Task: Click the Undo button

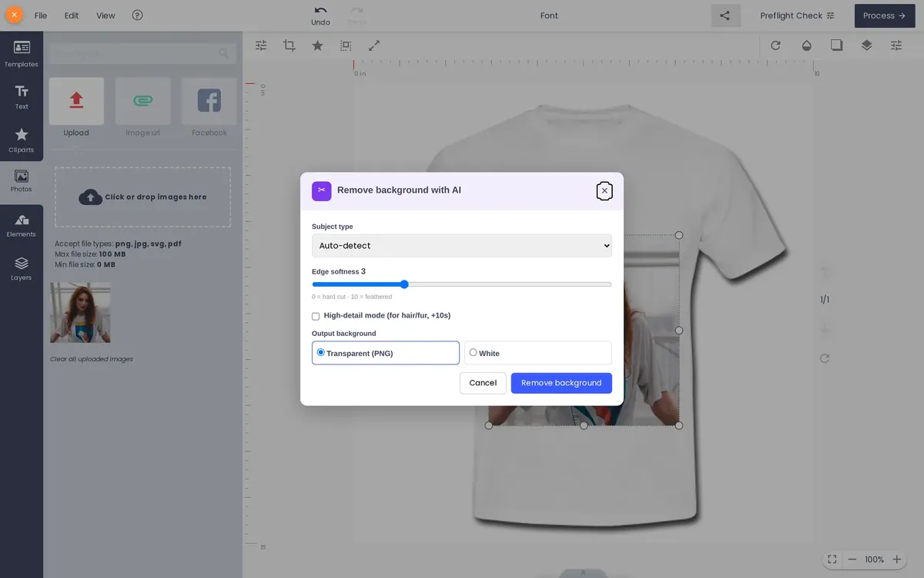Action: 320,15
